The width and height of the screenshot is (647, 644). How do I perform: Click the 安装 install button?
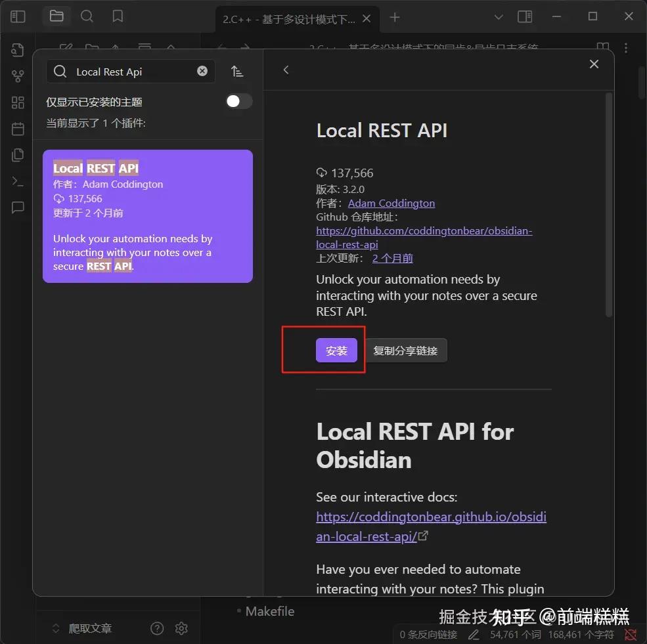(336, 350)
